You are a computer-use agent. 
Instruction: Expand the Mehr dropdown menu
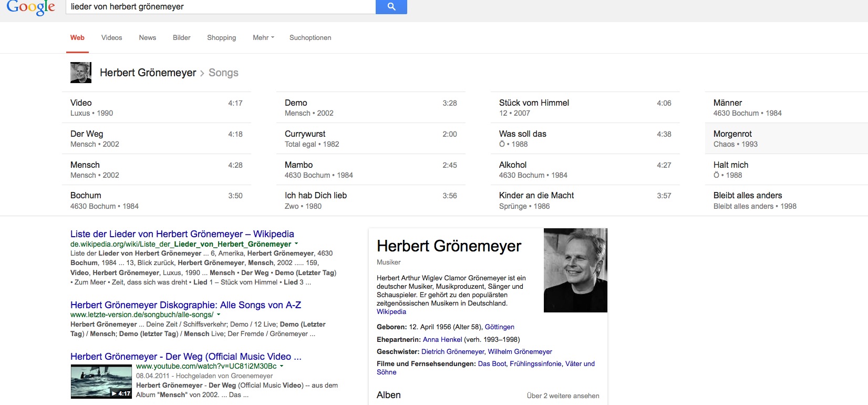(x=263, y=38)
